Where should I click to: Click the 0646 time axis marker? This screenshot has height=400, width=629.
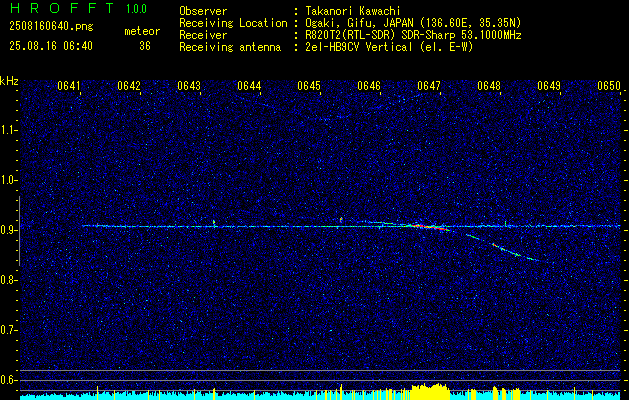(x=369, y=86)
